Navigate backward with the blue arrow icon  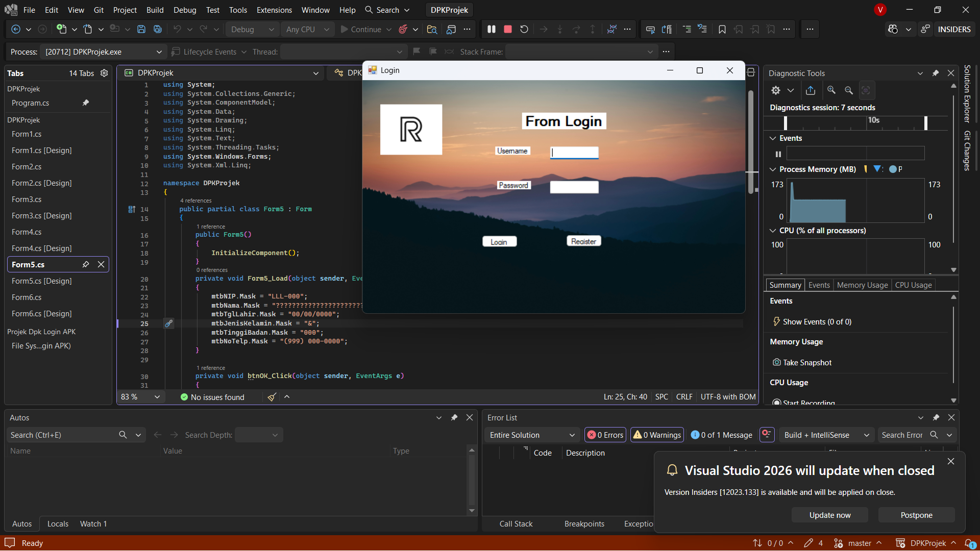[16, 30]
